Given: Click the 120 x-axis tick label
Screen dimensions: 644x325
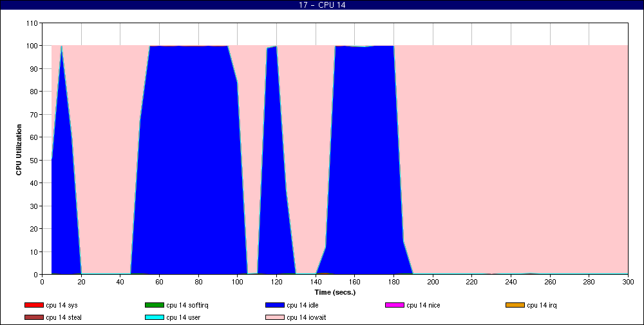Looking at the screenshot, I should (x=276, y=282).
